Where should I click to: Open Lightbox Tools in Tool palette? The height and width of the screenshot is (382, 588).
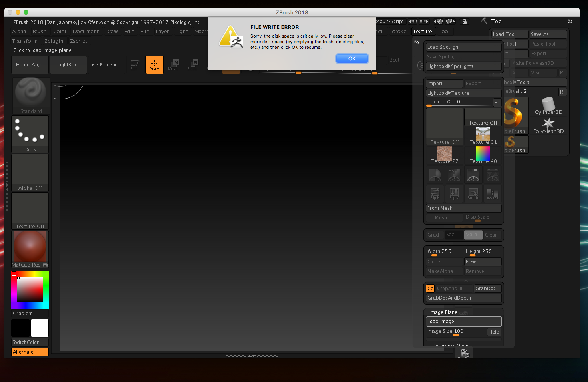click(534, 82)
